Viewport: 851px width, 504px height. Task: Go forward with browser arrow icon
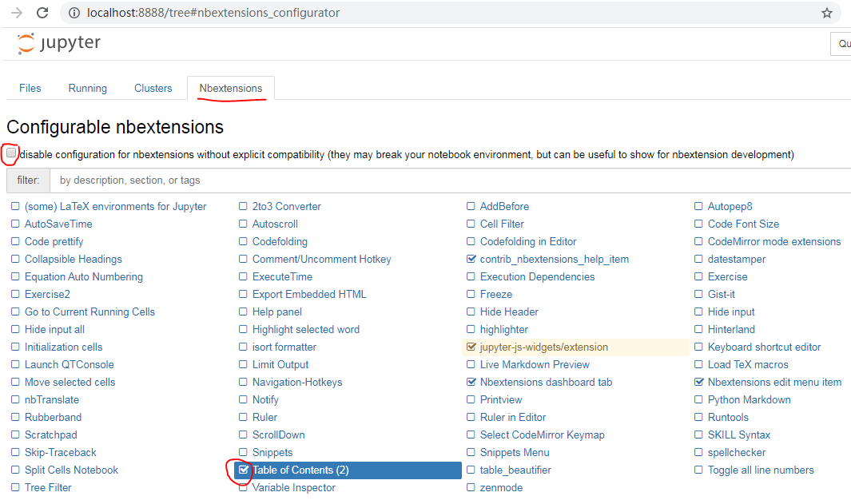[17, 13]
